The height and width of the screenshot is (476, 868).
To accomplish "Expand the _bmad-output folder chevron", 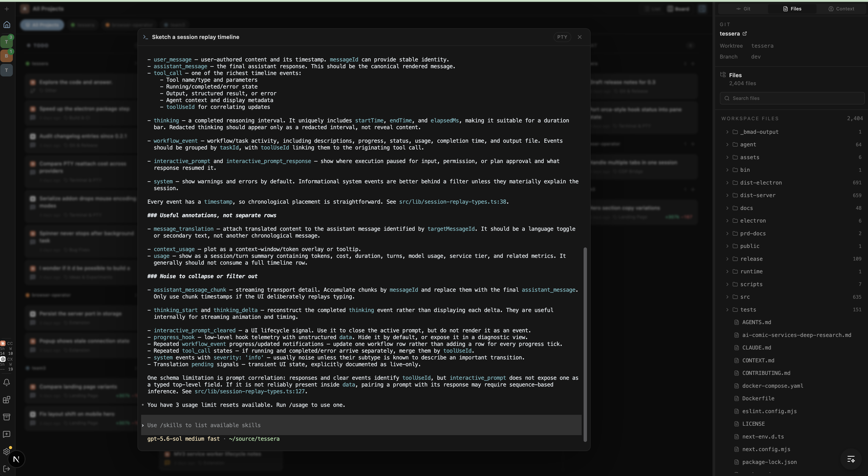I will [x=727, y=132].
